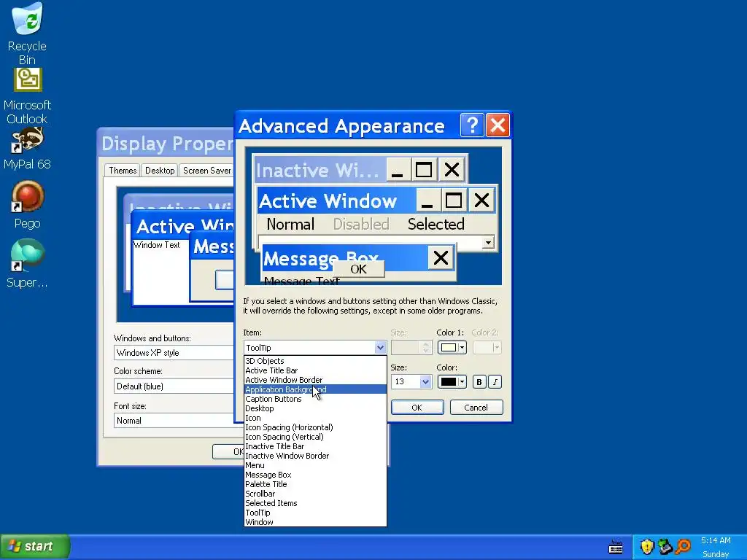Click Selected in the preview menu
Viewport: 747px width, 560px height.
[x=436, y=225]
